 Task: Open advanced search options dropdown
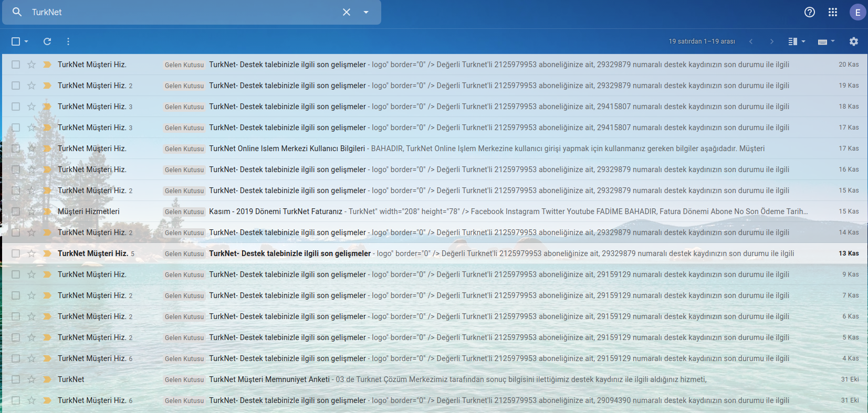366,12
